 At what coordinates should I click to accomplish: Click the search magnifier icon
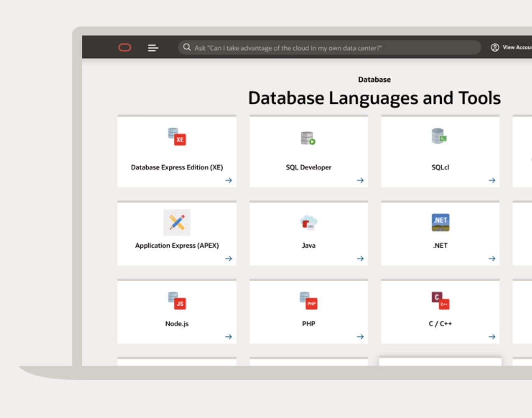point(187,47)
